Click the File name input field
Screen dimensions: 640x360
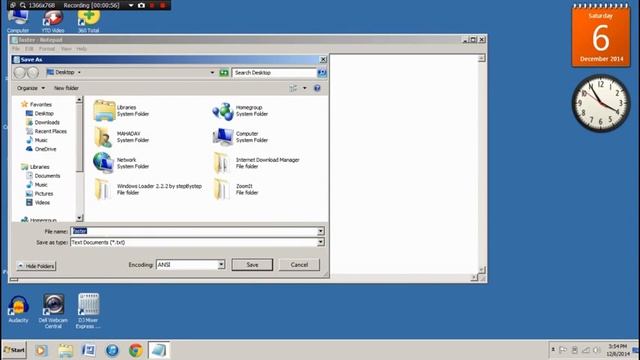coord(194,231)
